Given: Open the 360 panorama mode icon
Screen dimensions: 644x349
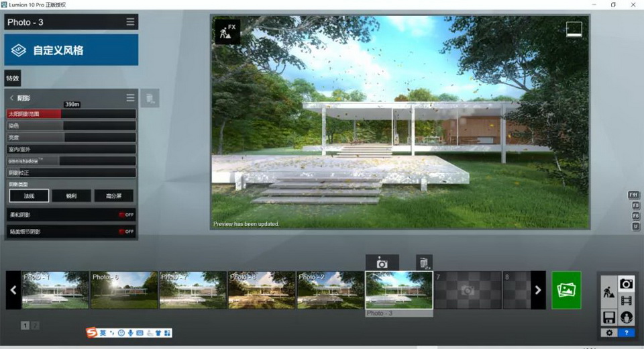Looking at the screenshot, I should coord(627,317).
